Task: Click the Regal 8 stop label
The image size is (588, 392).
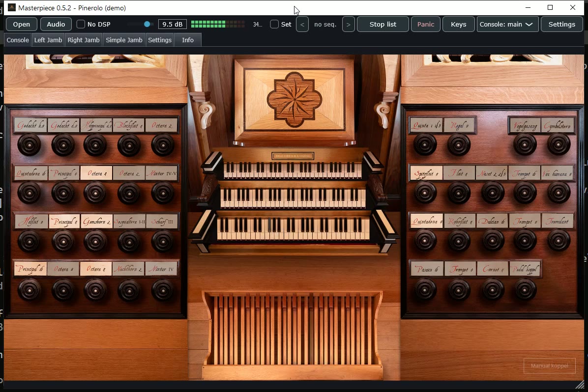Action: [459, 126]
